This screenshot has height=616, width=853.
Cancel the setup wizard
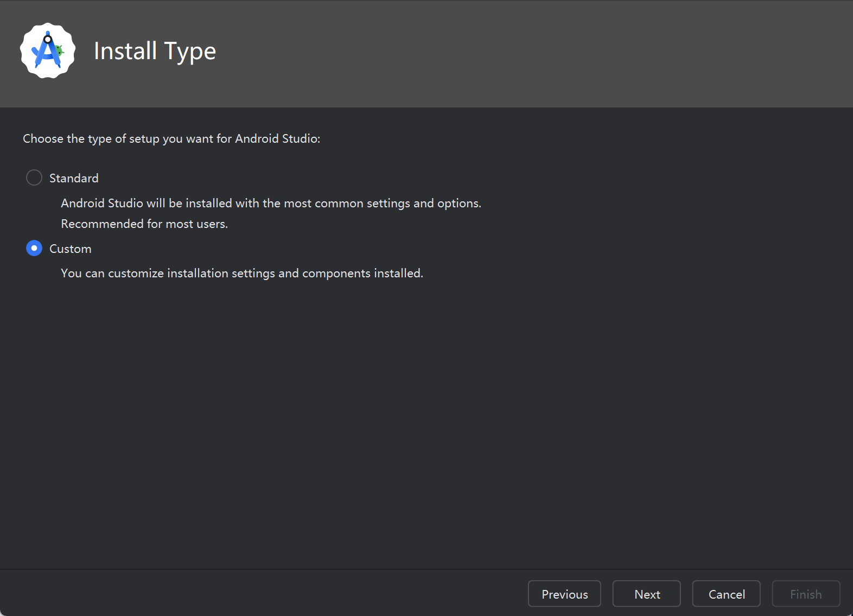point(726,594)
